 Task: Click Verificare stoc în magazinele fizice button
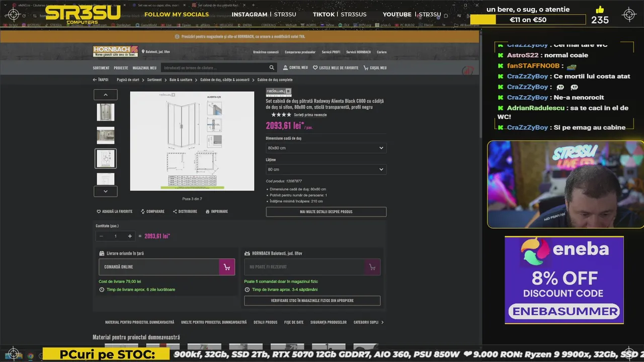312,301
